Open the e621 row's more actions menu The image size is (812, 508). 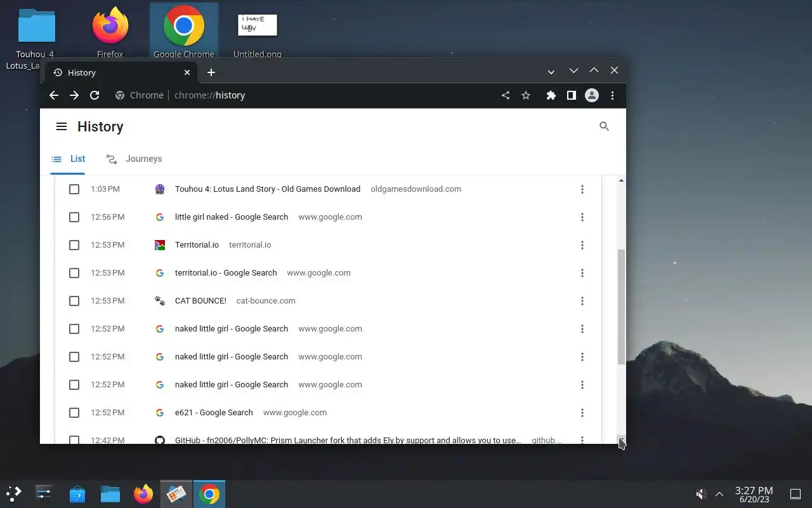[582, 413]
